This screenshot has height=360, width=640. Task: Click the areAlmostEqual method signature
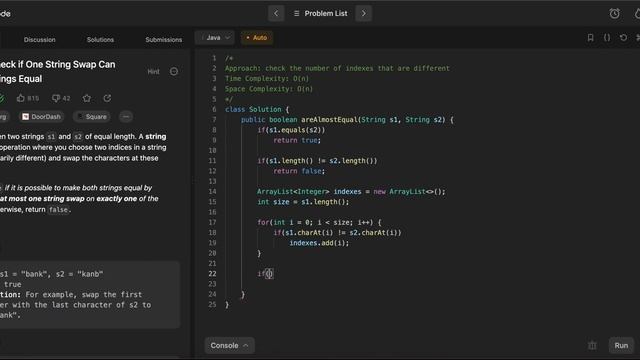(347, 120)
